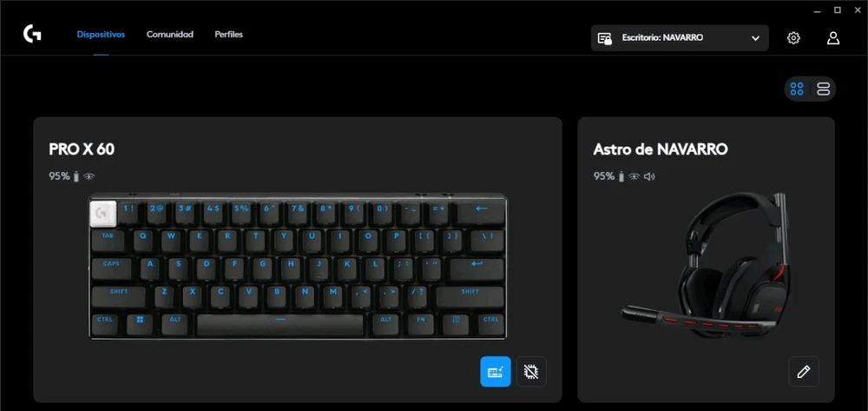Expand the Escritorio: NAVARRO profile dropdown
The width and height of the screenshot is (868, 411).
point(680,37)
